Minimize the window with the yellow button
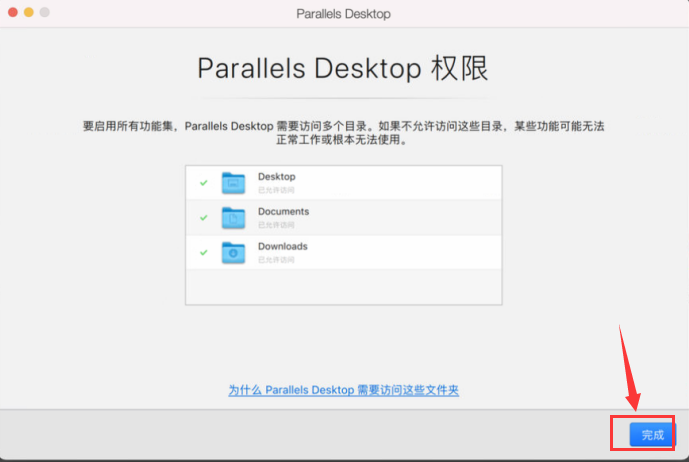 pos(29,13)
